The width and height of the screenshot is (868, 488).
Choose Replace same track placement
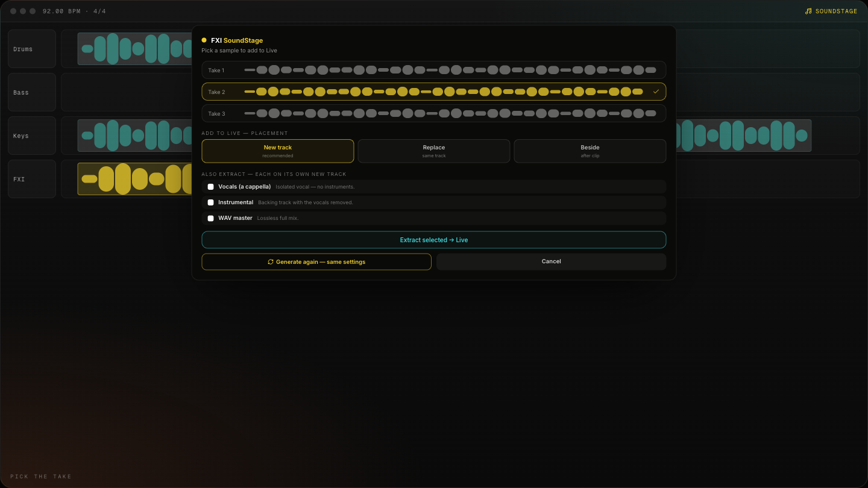click(434, 151)
